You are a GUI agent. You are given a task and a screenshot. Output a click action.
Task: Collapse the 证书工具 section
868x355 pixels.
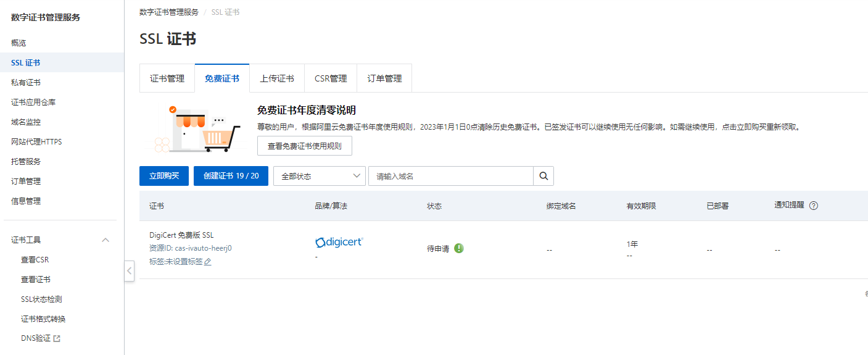(x=105, y=240)
